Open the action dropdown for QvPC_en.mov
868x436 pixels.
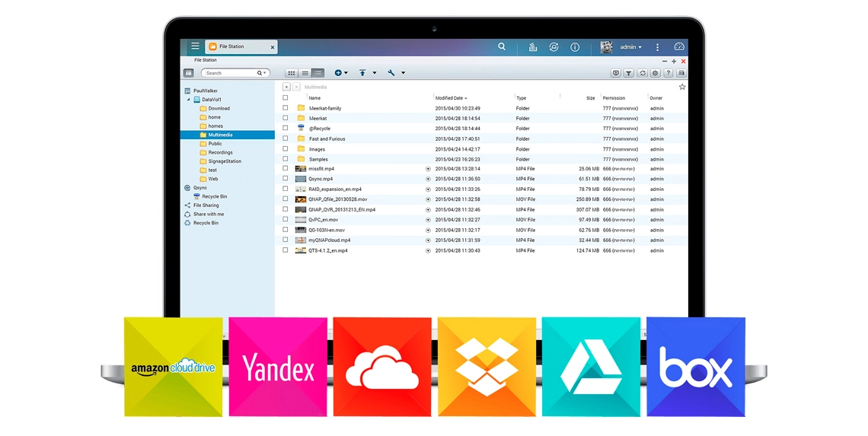(428, 220)
